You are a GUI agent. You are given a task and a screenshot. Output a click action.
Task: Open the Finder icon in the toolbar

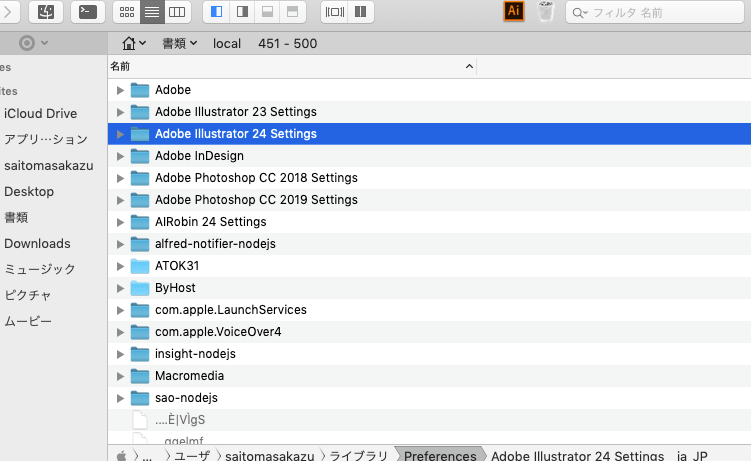tap(46, 12)
